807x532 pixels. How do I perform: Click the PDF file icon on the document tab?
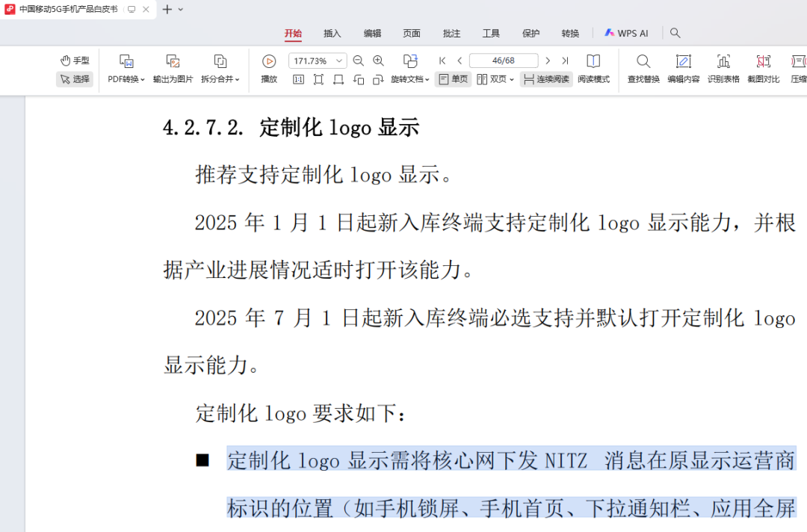point(10,9)
